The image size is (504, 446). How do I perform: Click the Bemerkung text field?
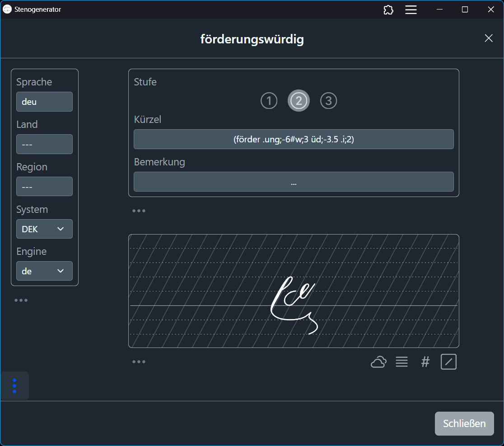click(294, 182)
